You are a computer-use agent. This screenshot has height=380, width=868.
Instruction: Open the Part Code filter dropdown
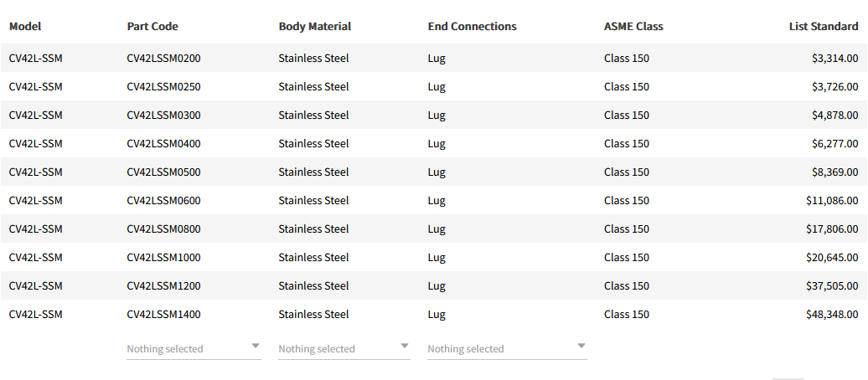coord(194,348)
